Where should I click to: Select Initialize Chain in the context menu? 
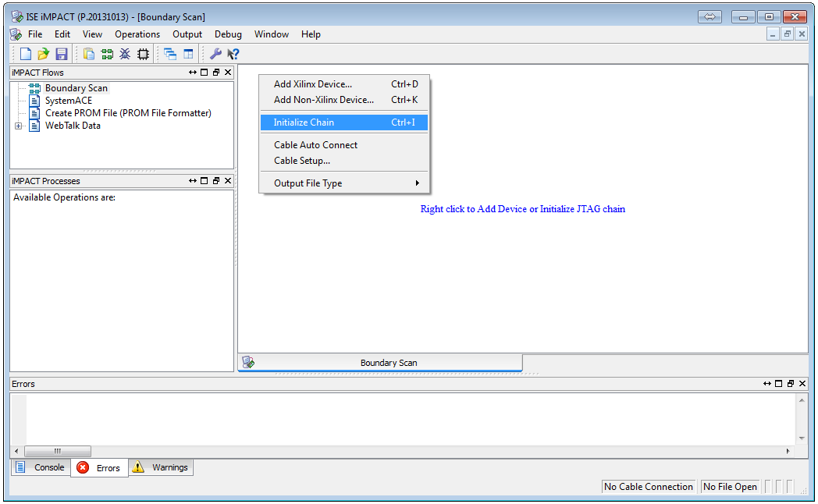[344, 122]
